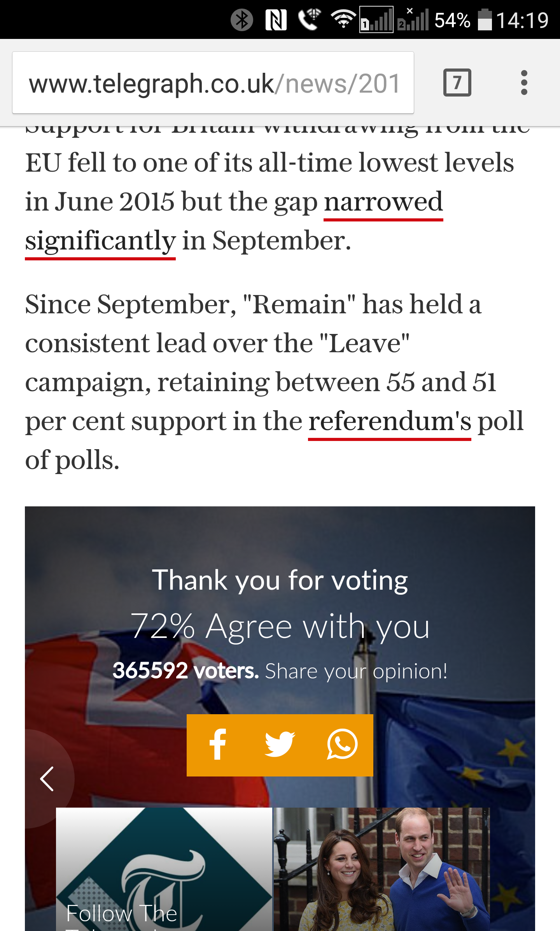560x931 pixels.
Task: Open the Follow The Telegraph thumbnail
Action: point(164,869)
